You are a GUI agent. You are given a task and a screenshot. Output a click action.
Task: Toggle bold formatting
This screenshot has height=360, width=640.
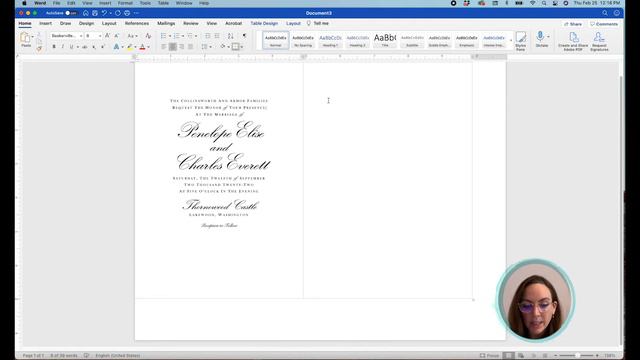coord(54,47)
